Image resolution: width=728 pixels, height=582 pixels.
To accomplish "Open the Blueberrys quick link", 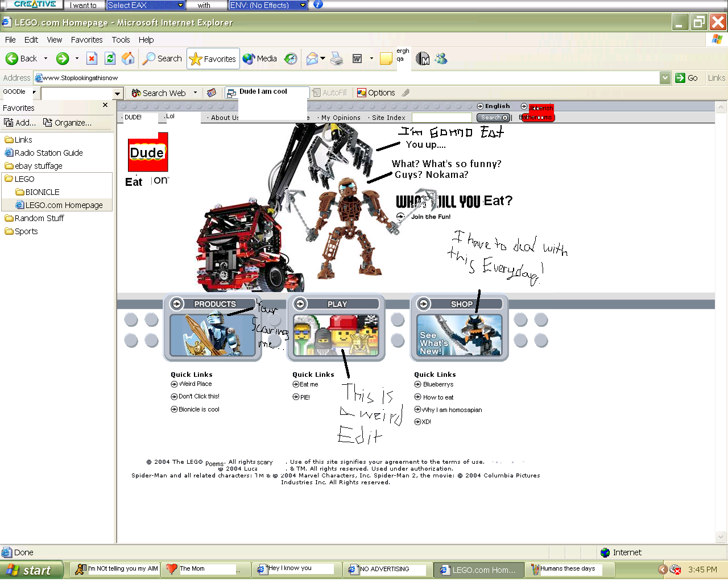I will coord(438,385).
